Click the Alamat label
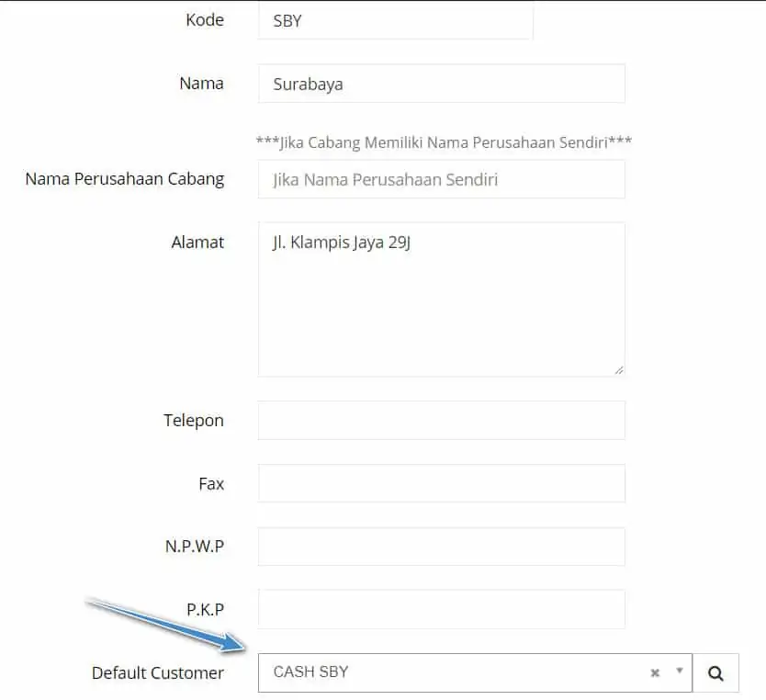This screenshot has height=700, width=766. (x=197, y=243)
